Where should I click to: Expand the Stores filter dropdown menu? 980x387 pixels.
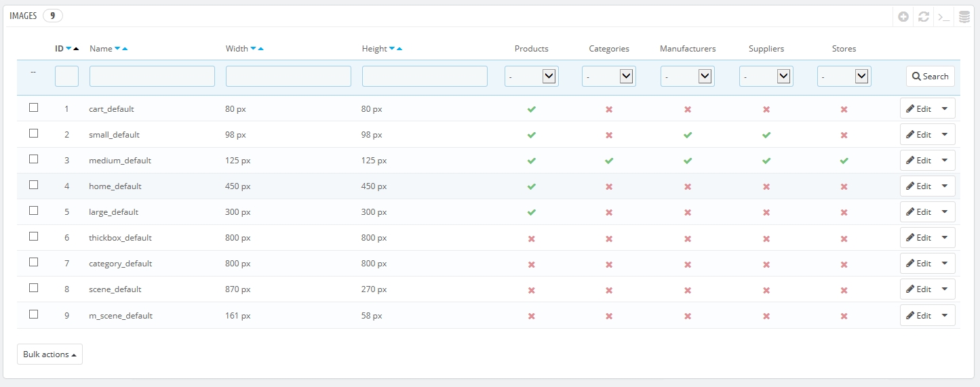pos(844,77)
